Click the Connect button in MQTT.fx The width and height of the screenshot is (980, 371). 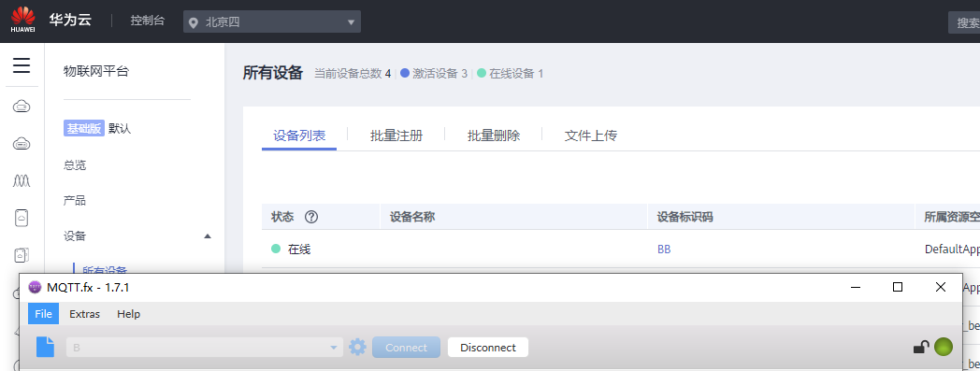pyautogui.click(x=406, y=348)
